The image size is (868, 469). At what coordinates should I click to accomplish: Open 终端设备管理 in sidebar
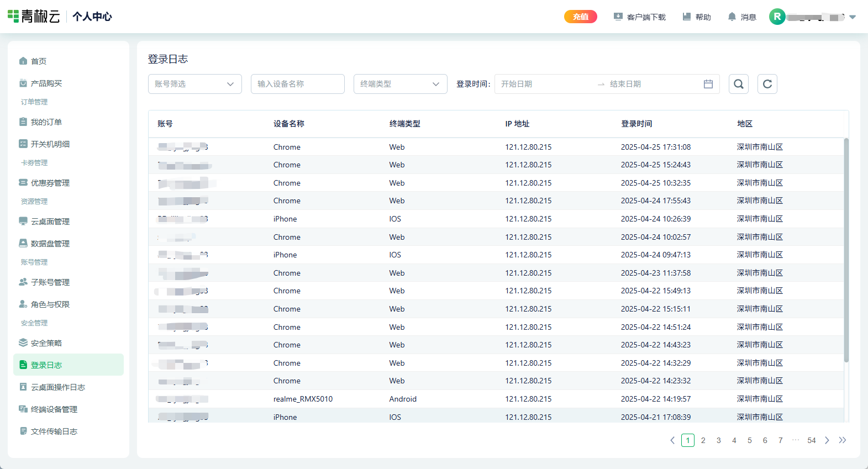(69, 409)
